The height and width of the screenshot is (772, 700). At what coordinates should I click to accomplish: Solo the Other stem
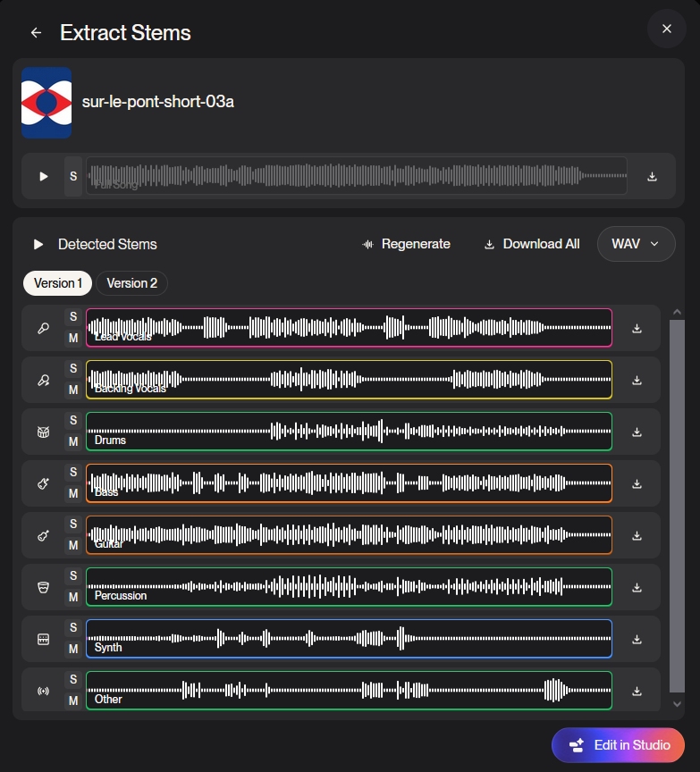coord(73,679)
